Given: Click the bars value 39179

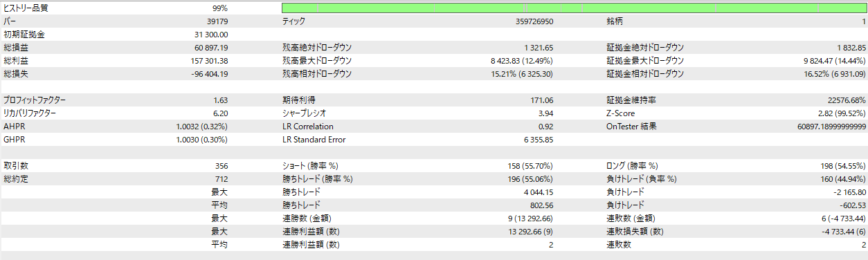Looking at the screenshot, I should [x=217, y=21].
